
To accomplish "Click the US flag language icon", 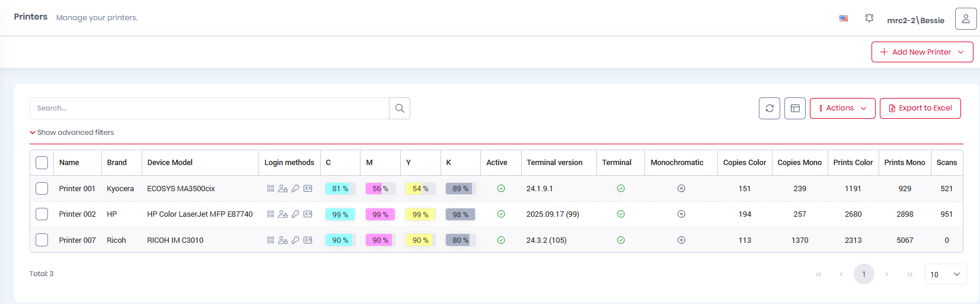I will (x=843, y=18).
